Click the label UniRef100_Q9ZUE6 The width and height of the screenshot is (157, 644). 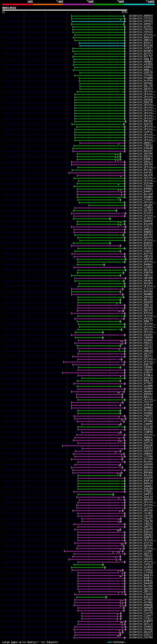[141, 84]
